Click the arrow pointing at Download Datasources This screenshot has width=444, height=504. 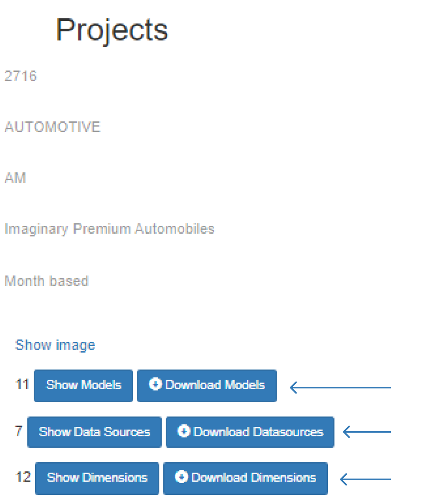tap(367, 432)
